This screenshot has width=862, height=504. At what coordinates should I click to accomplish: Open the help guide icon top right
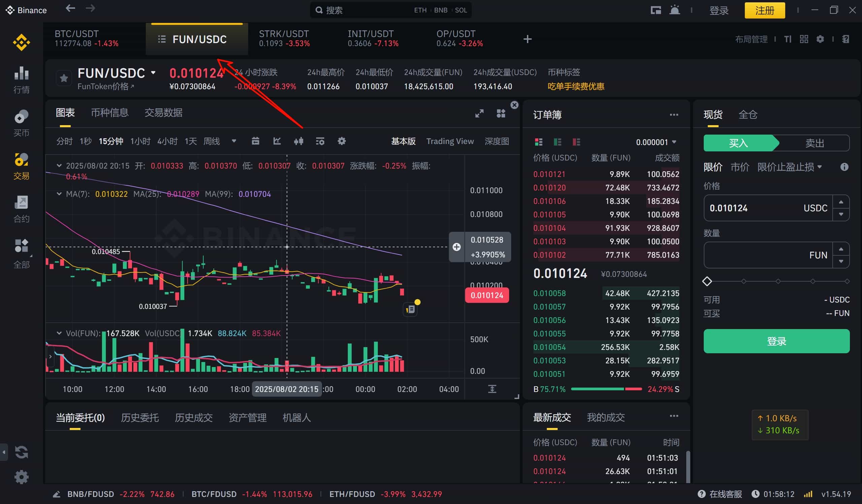pyautogui.click(x=845, y=39)
